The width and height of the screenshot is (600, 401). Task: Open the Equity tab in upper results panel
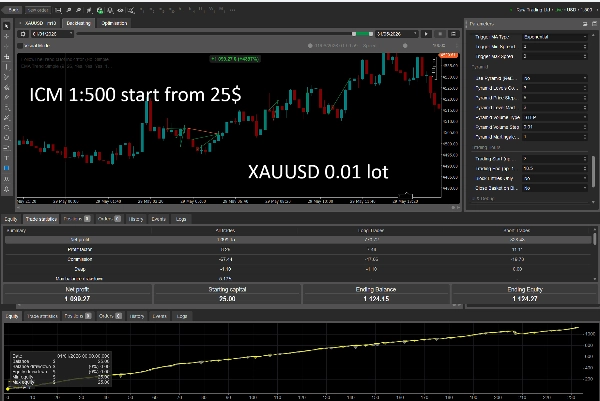coord(11,219)
